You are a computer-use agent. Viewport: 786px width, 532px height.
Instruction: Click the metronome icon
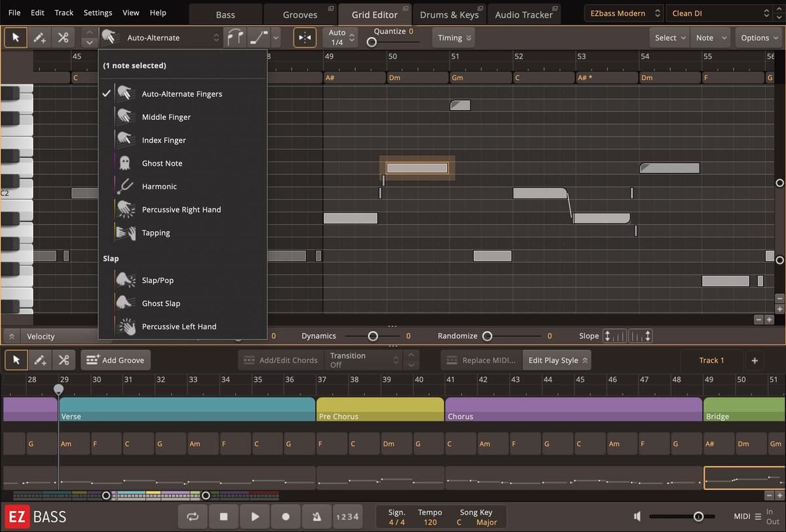(316, 516)
